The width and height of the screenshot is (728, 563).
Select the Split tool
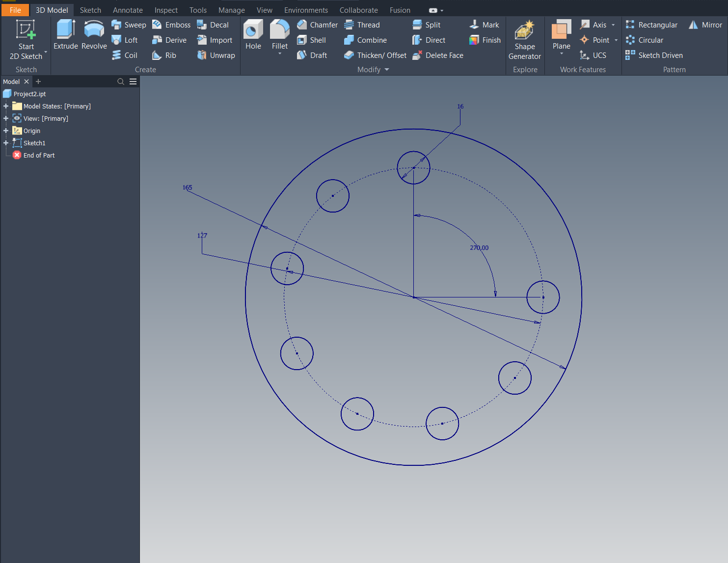coord(426,25)
